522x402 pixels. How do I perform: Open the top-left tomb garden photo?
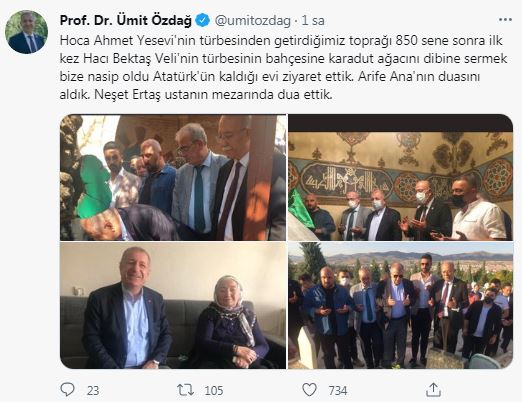click(x=173, y=178)
